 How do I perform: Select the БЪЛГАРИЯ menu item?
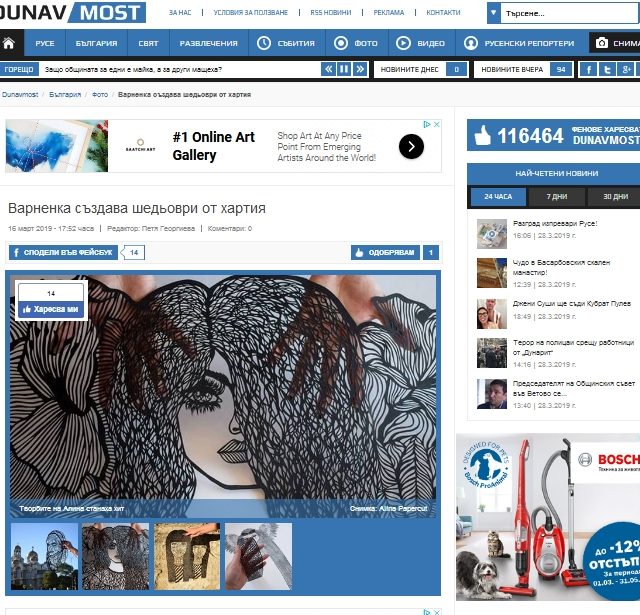click(96, 43)
